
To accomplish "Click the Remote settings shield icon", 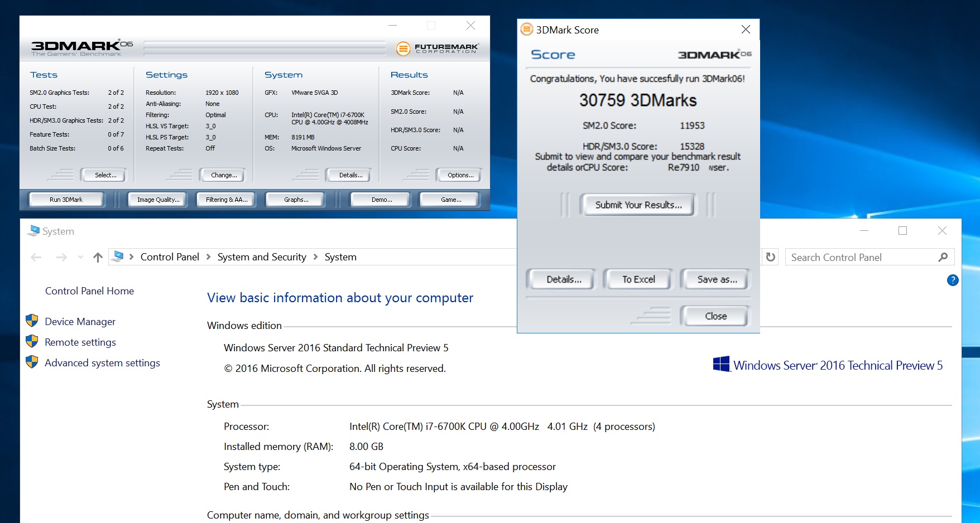I will (32, 341).
